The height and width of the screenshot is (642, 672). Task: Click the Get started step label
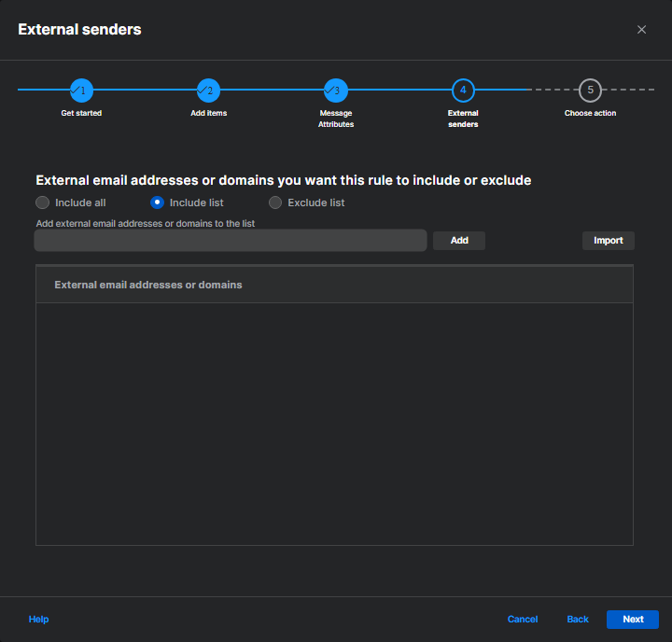(81, 113)
